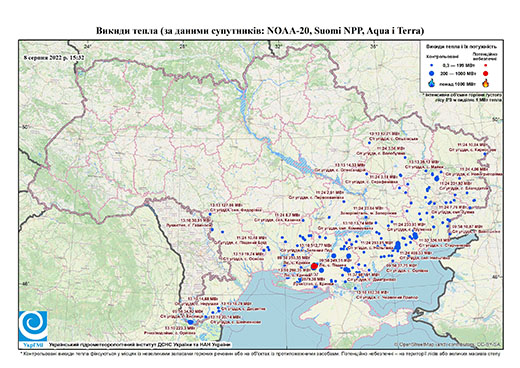Image resolution: width=520 pixels, height=368 pixels.
Task: Click the small red legend dot
Action: coord(485,65)
